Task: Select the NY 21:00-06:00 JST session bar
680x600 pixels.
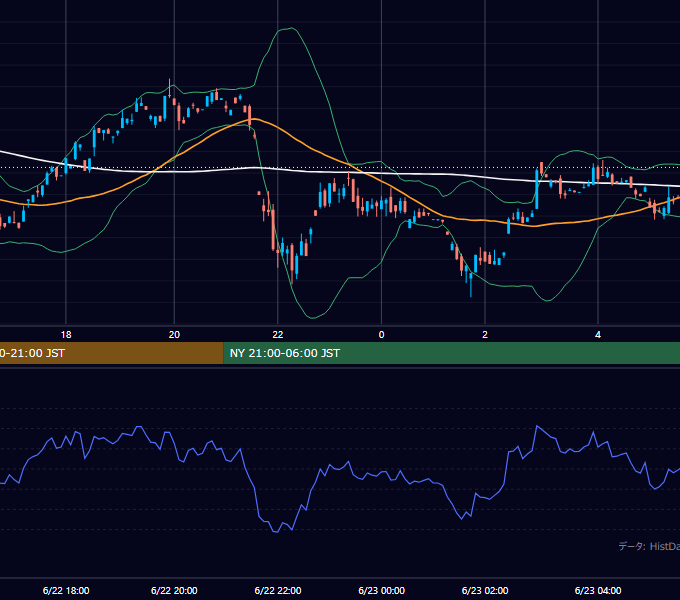Action: (x=451, y=353)
